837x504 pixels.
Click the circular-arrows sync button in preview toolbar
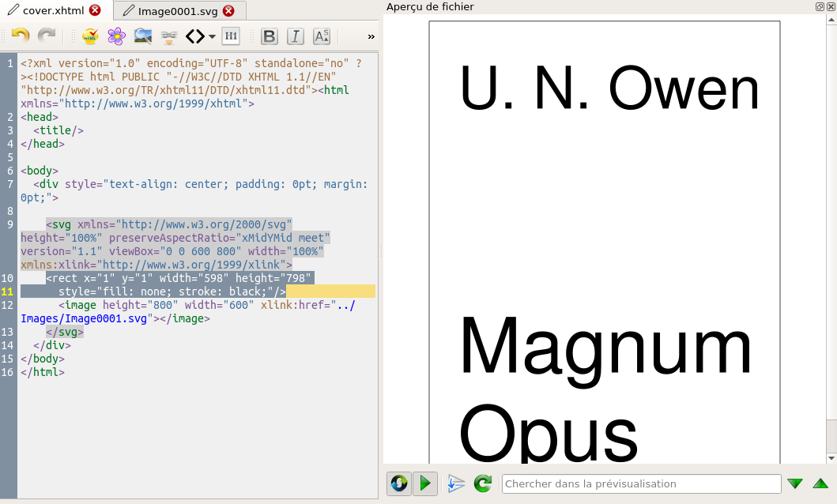(399, 483)
